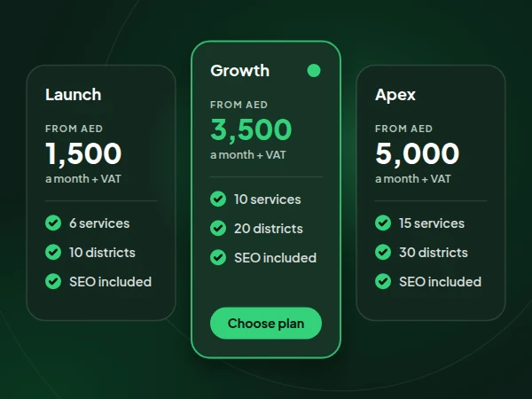The image size is (532, 399).
Task: Click Growth card's SEO included checkmark
Action: coord(218,257)
